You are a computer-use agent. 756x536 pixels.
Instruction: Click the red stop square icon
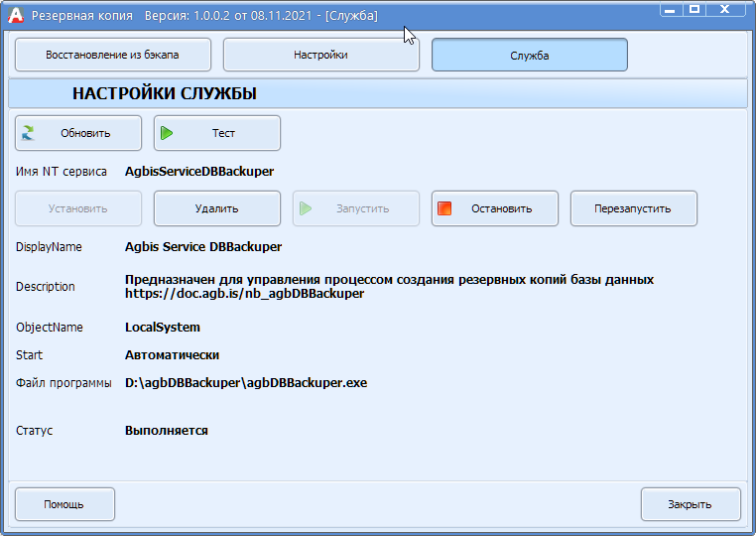[444, 208]
